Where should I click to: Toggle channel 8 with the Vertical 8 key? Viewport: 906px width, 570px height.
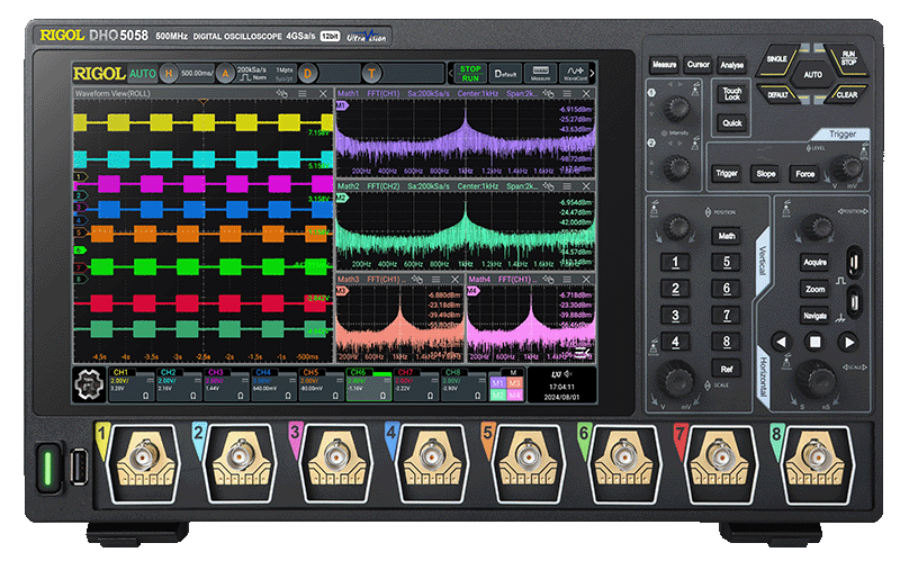[x=726, y=342]
